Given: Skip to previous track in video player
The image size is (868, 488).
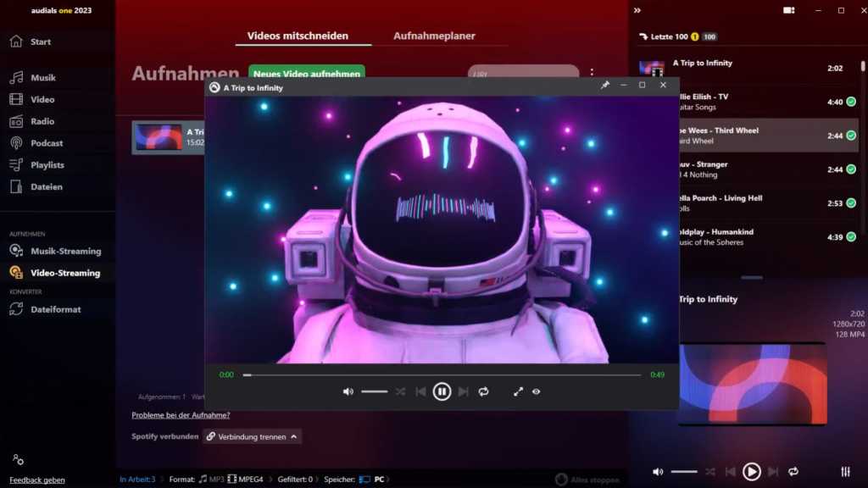Looking at the screenshot, I should coord(420,391).
